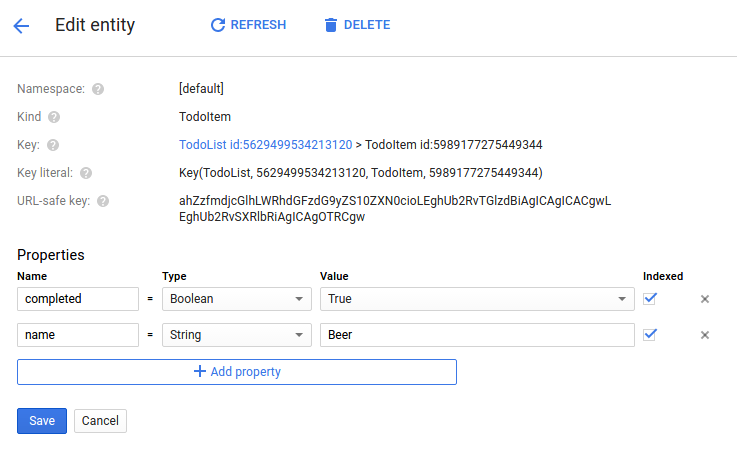Click the Refresh icon button
The height and width of the screenshot is (451, 737).
click(x=218, y=25)
